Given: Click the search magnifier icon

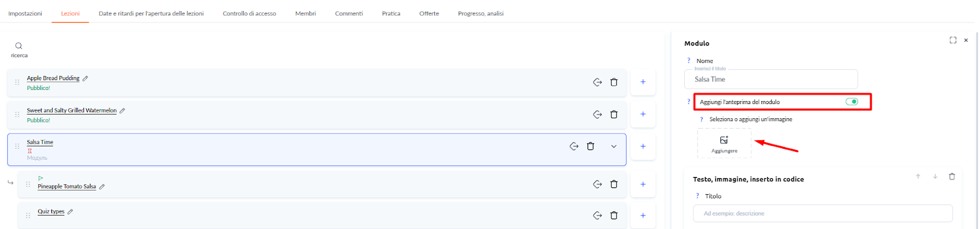Looking at the screenshot, I should tap(18, 46).
